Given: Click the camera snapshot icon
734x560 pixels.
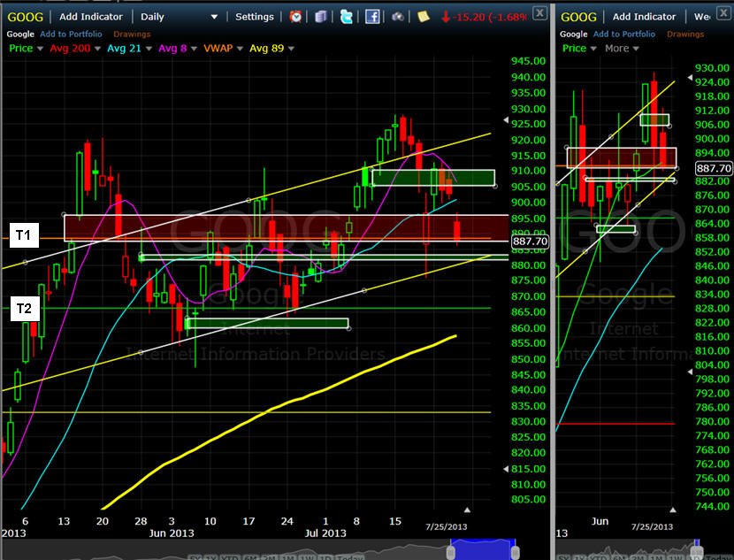Looking at the screenshot, I should [x=397, y=17].
